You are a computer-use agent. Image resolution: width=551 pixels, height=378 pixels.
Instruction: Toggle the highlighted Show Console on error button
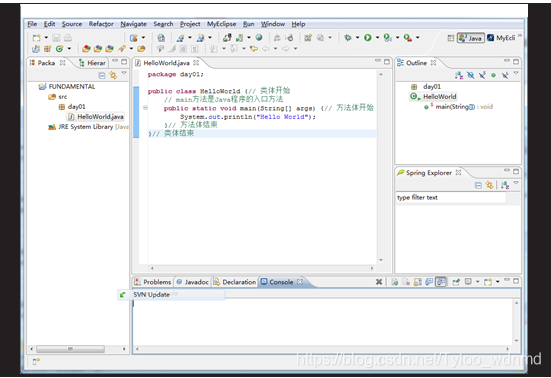[x=441, y=282]
